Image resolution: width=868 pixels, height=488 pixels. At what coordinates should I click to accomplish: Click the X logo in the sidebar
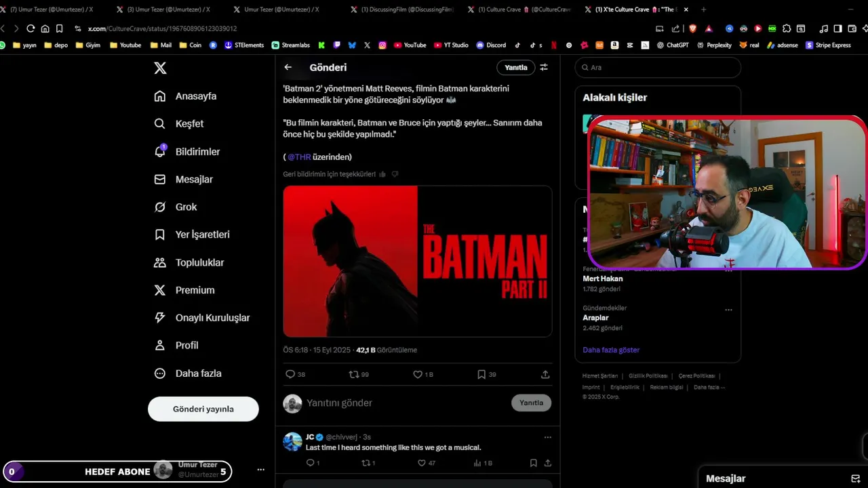tap(160, 68)
